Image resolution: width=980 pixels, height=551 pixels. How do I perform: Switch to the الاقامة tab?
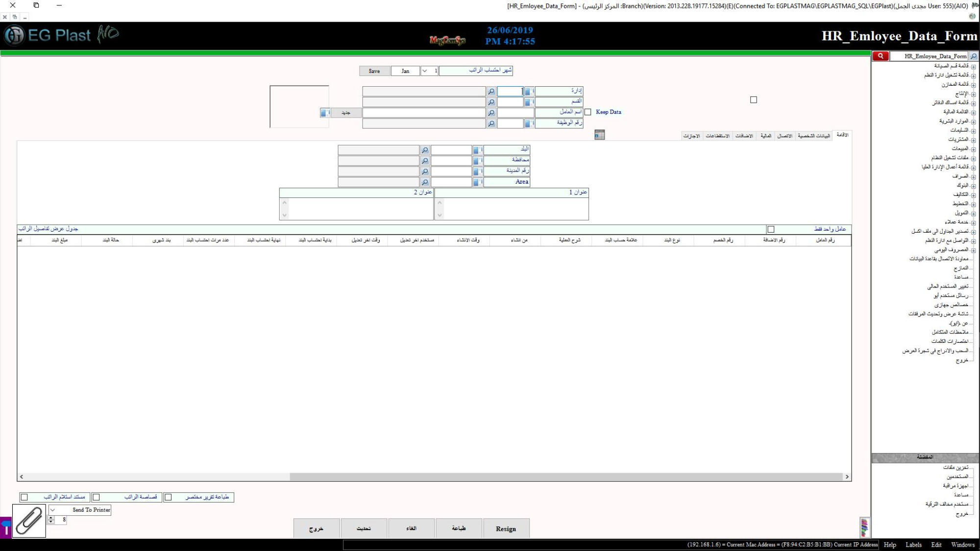[x=842, y=135]
